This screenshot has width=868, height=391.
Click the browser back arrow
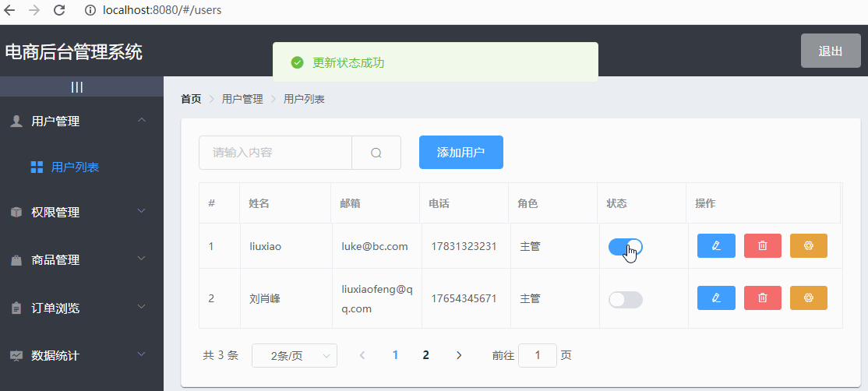click(x=9, y=10)
